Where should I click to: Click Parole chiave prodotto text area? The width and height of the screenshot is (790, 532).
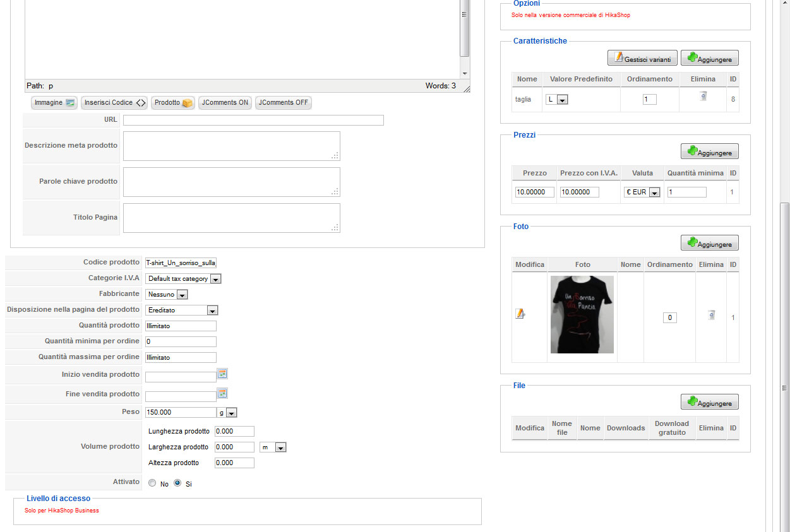232,182
